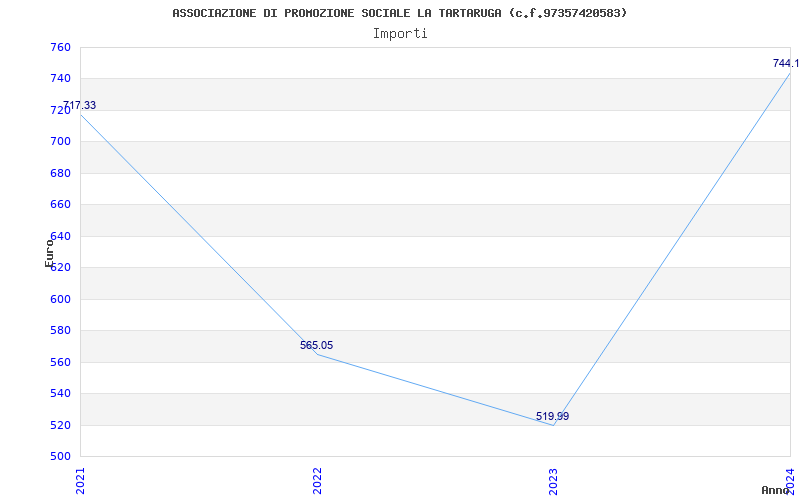Click the 500 y-axis value
800x500 pixels.
click(60, 457)
